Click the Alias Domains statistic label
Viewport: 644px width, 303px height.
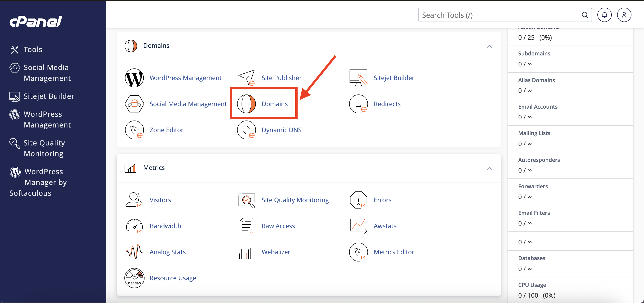(536, 80)
